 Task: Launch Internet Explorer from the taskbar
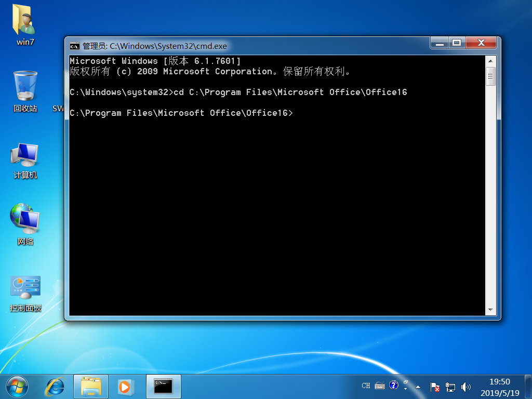point(55,387)
